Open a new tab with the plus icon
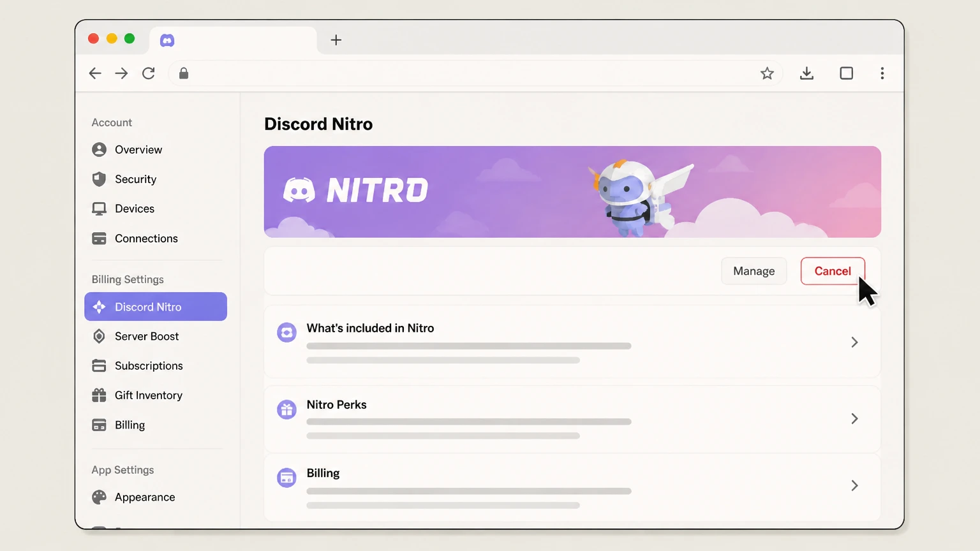 (x=336, y=40)
